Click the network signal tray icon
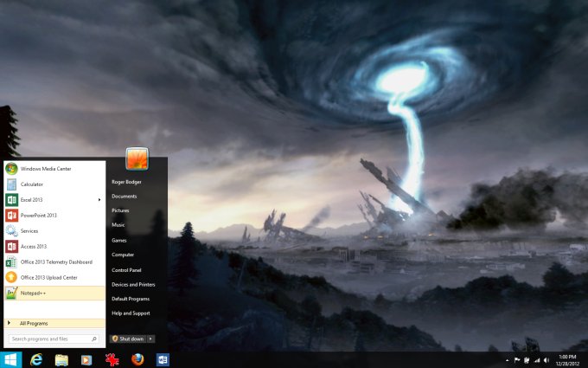The image size is (588, 368). [x=537, y=360]
